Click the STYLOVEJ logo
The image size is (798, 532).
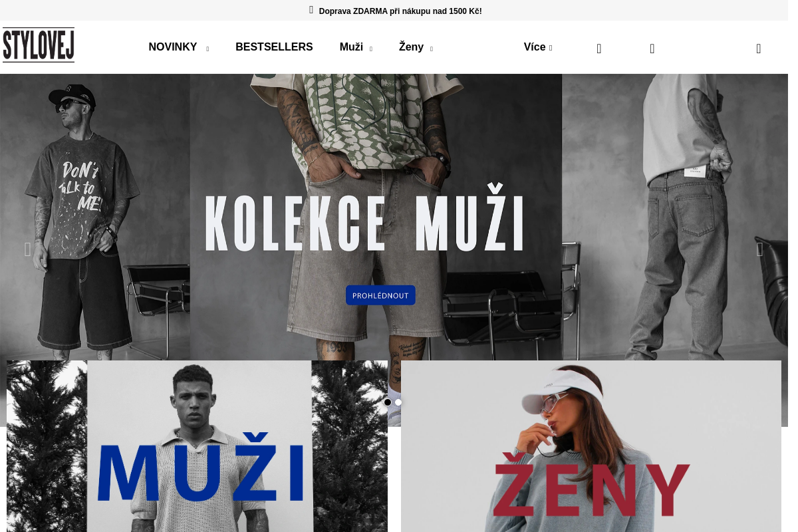(39, 45)
